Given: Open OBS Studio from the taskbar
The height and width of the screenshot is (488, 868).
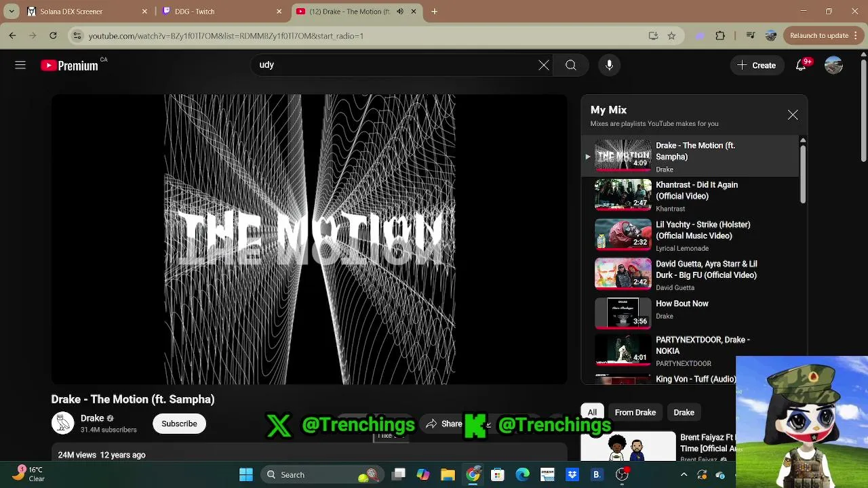Looking at the screenshot, I should click(x=622, y=474).
